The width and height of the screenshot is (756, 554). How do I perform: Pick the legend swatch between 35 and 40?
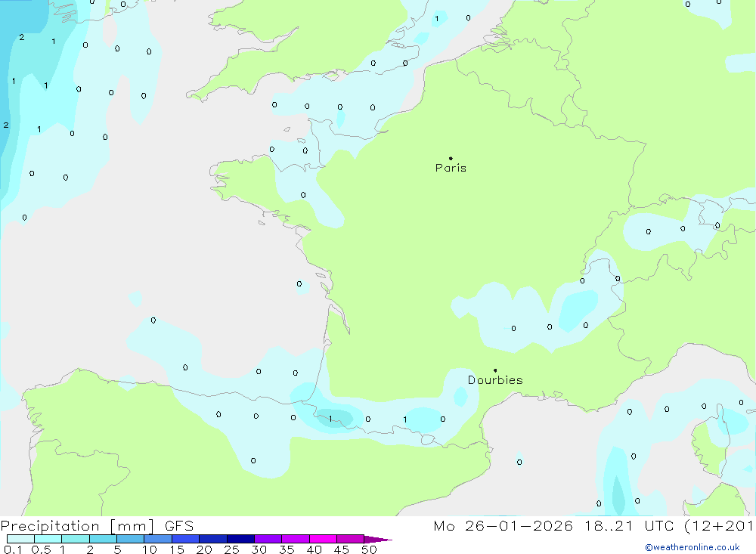296,539
